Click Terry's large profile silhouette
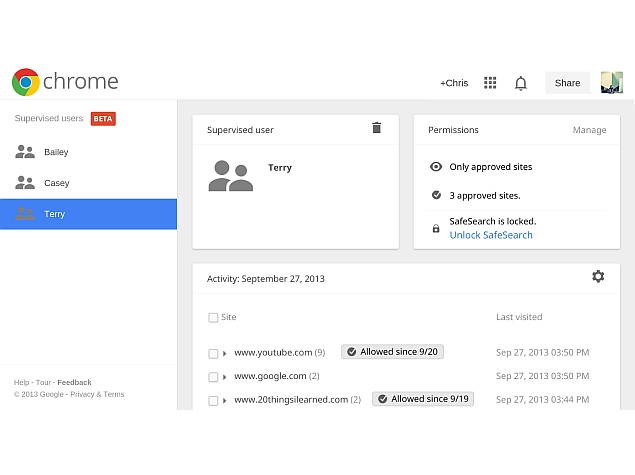The height and width of the screenshot is (475, 635). coord(231,176)
